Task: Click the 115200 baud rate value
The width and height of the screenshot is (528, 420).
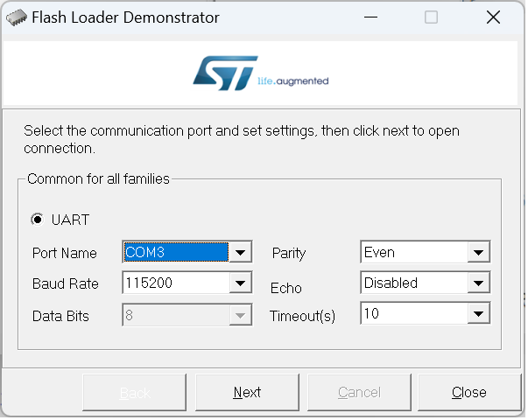Action: (176, 283)
